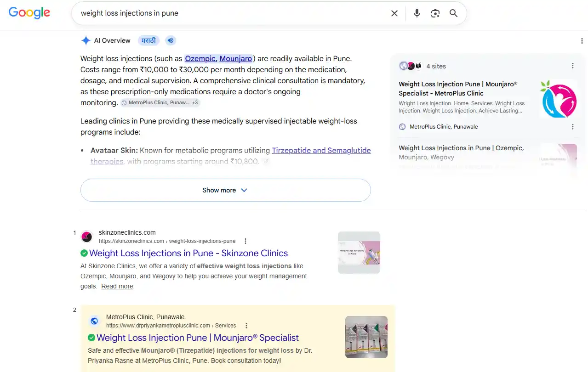Open MetroPlus Clinic source card title
Screen dimensions: 588x372
click(x=458, y=89)
